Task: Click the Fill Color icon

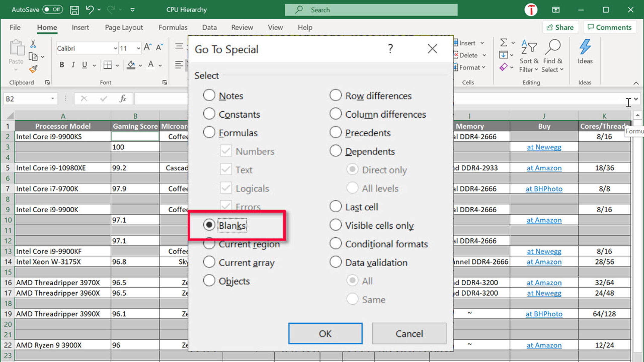Action: pyautogui.click(x=130, y=65)
